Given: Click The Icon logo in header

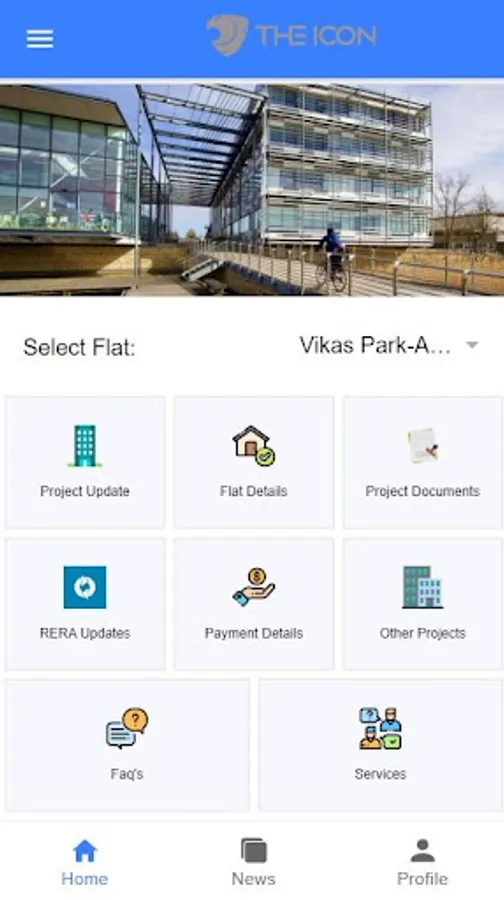Looking at the screenshot, I should tap(292, 36).
